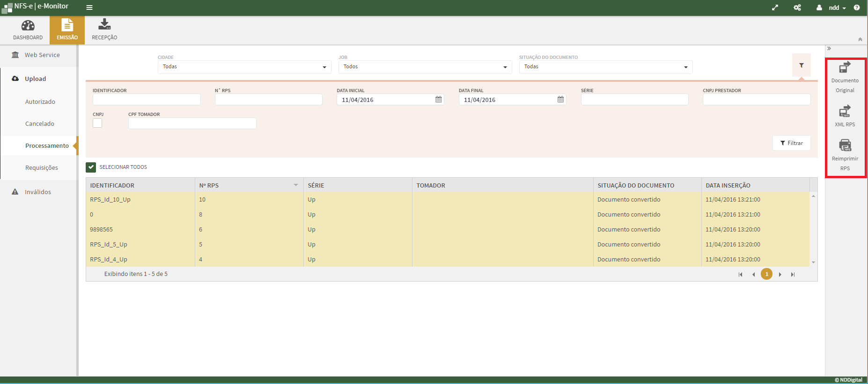The height and width of the screenshot is (384, 868).
Task: Uncheck the Selecionar Todos checkbox
Action: click(x=91, y=167)
